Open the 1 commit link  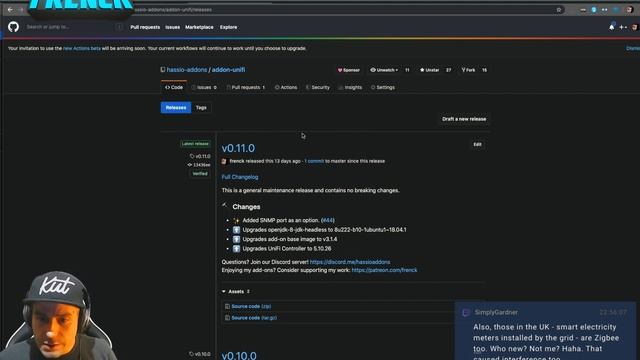pyautogui.click(x=314, y=161)
